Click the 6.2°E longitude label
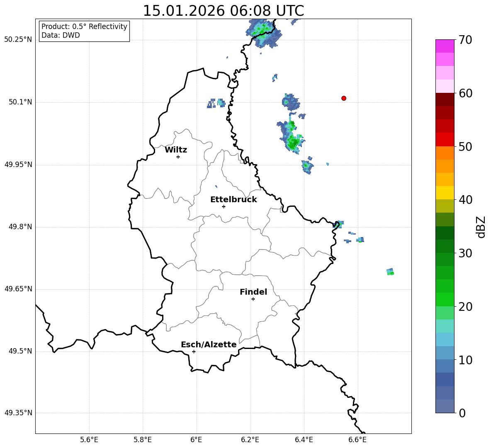Viewport: 491px width, 448px height. tap(250, 440)
